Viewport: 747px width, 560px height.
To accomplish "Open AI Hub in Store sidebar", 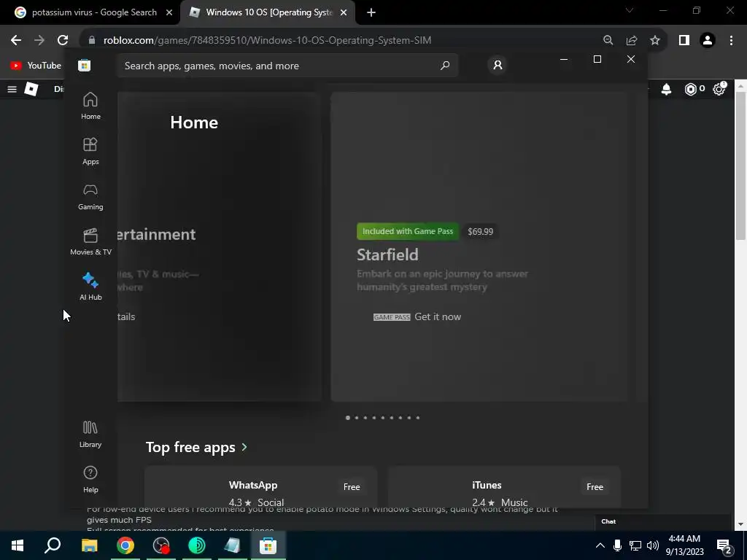I will (x=90, y=286).
